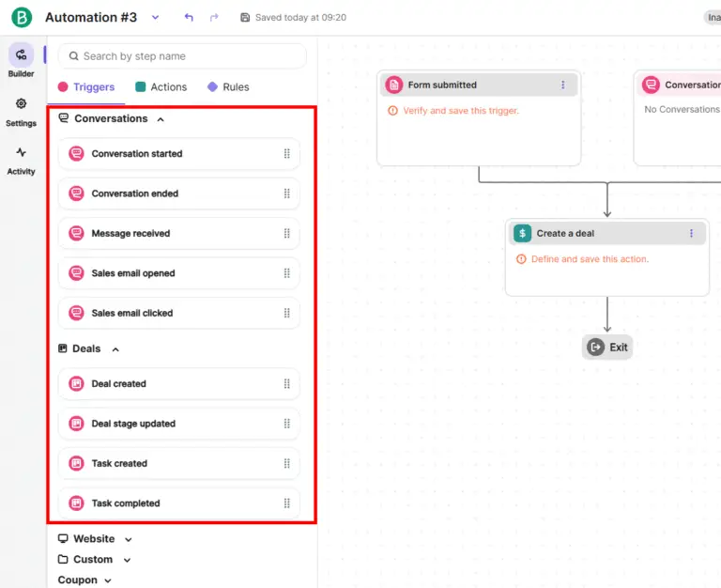Image resolution: width=721 pixels, height=588 pixels.
Task: Select the Deal stage updated trigger
Action: (133, 424)
